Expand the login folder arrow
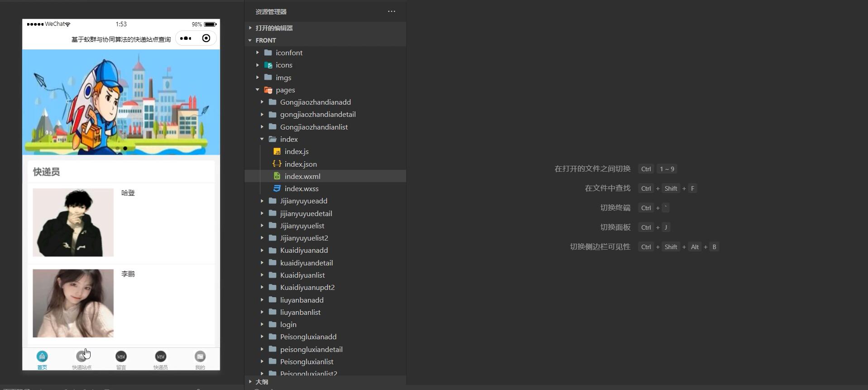The image size is (868, 390). (262, 324)
